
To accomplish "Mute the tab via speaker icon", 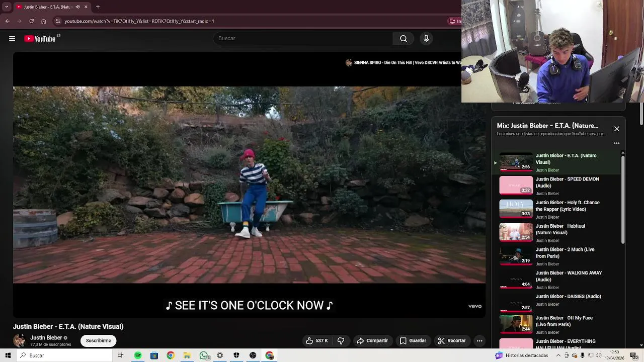I will point(77,7).
